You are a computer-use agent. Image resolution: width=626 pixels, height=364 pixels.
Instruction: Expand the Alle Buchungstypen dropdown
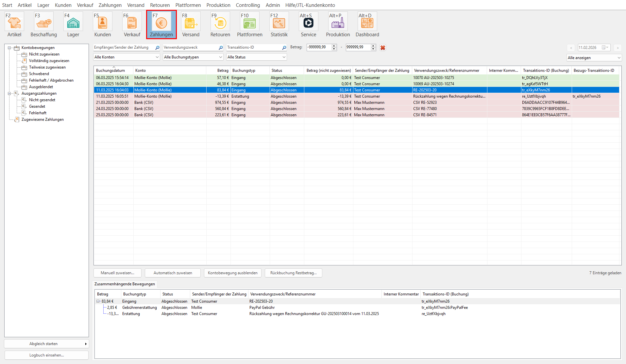coord(193,57)
